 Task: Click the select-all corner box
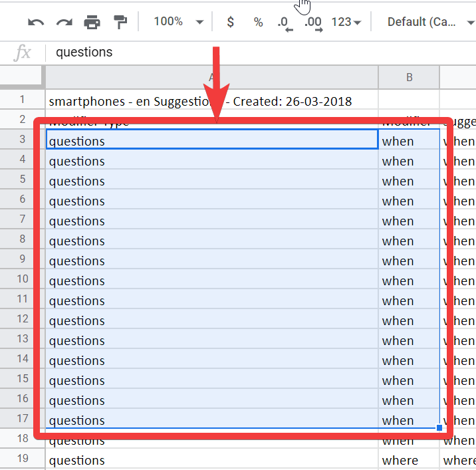(21, 75)
